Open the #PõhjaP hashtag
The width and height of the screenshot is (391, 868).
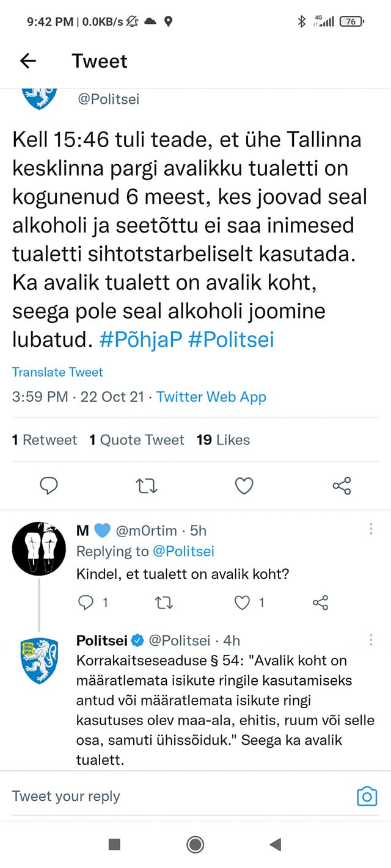pyautogui.click(x=141, y=340)
